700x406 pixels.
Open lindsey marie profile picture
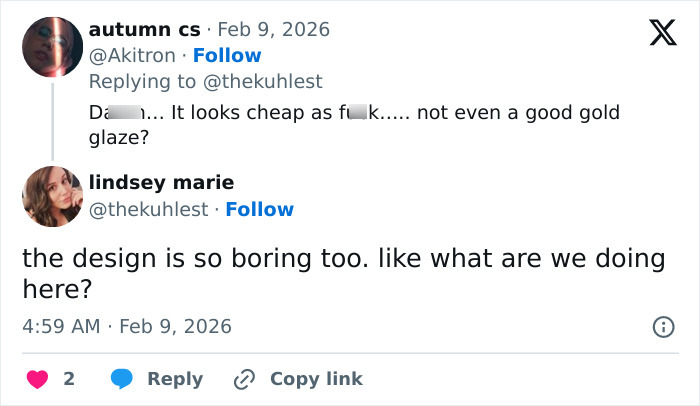52,197
